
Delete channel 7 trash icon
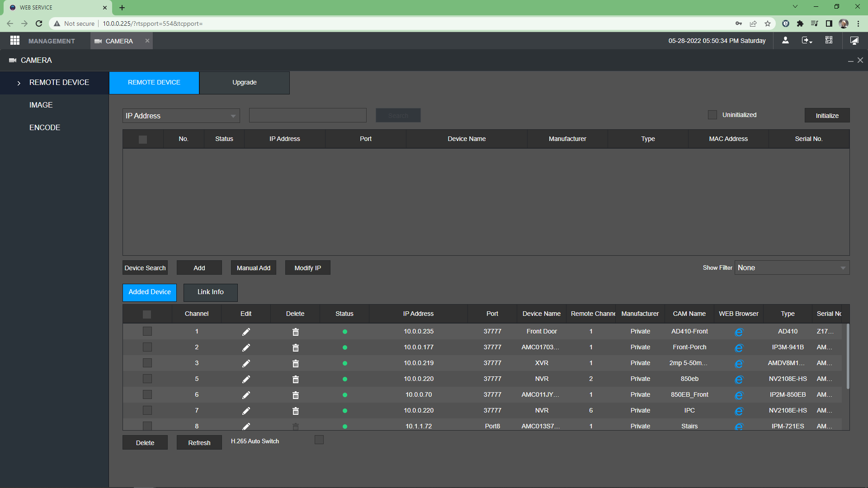pyautogui.click(x=295, y=411)
